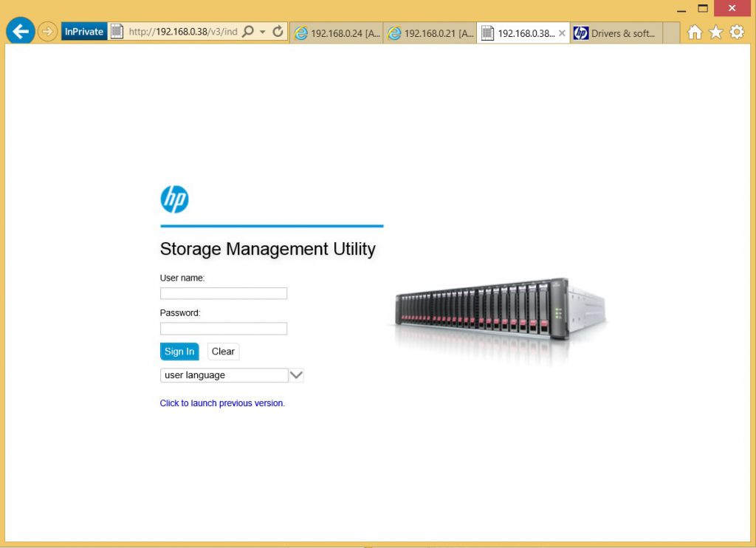Click the Sign In button
Viewport: 756px width, 548px height.
click(x=179, y=352)
